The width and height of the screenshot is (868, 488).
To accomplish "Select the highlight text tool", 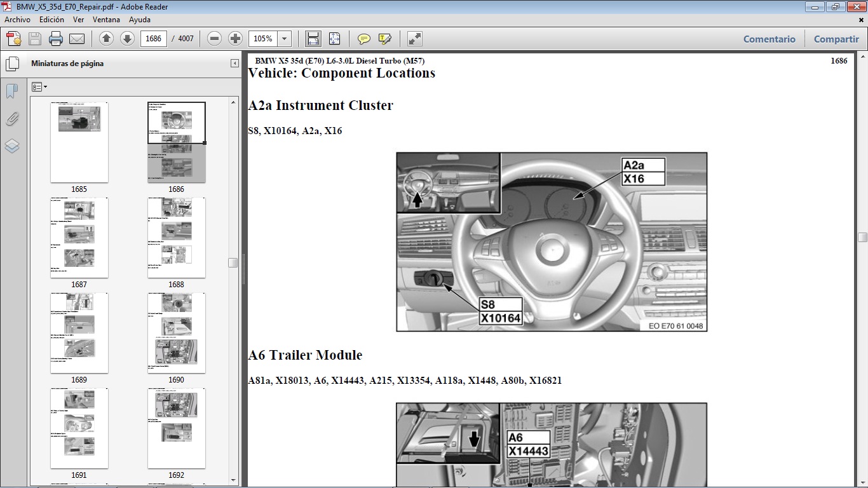I will point(384,39).
